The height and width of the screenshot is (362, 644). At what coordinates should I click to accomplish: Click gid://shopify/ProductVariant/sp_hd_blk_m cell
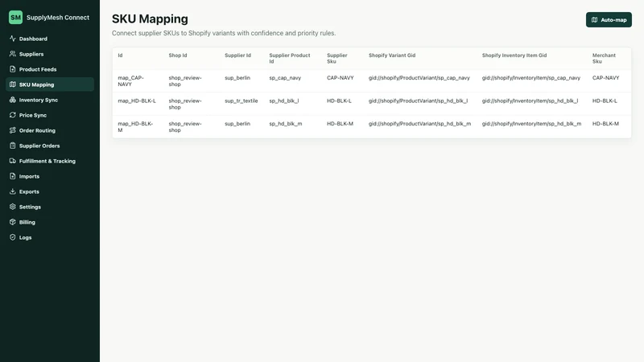pyautogui.click(x=419, y=124)
